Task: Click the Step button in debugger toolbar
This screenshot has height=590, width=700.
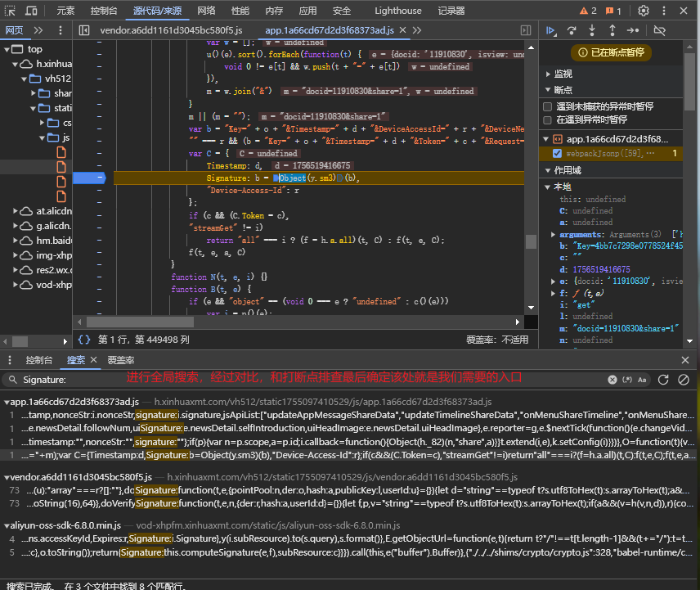Action: click(633, 30)
